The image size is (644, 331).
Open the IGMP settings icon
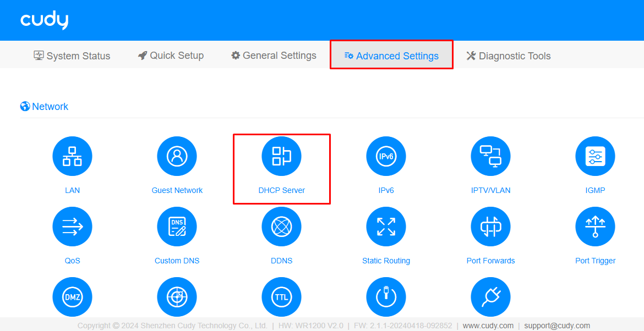click(595, 157)
